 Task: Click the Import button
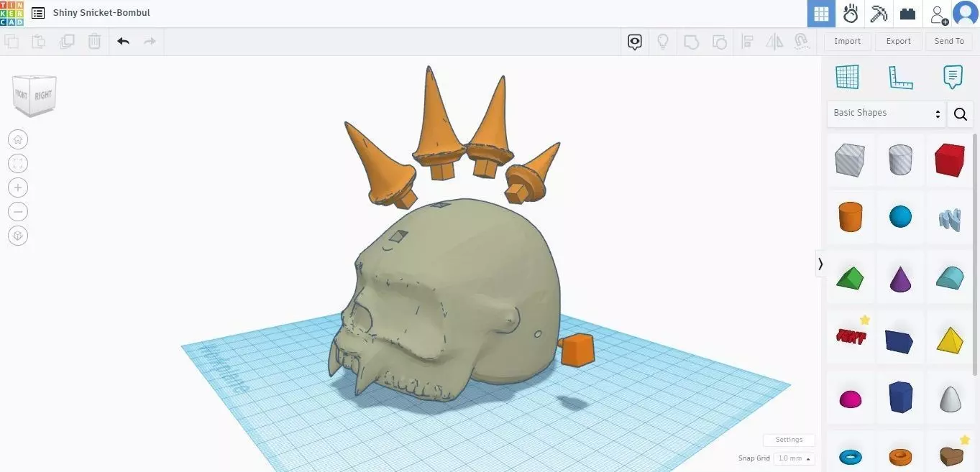coord(848,41)
